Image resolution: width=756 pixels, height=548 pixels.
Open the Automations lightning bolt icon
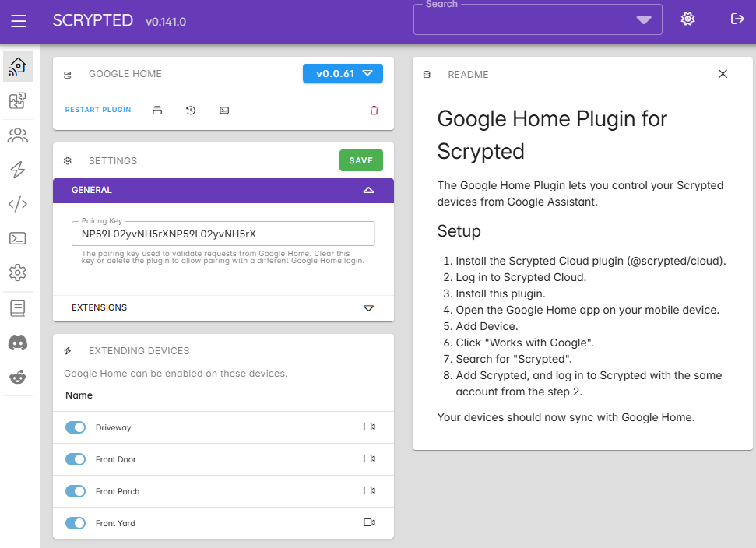pyautogui.click(x=18, y=170)
